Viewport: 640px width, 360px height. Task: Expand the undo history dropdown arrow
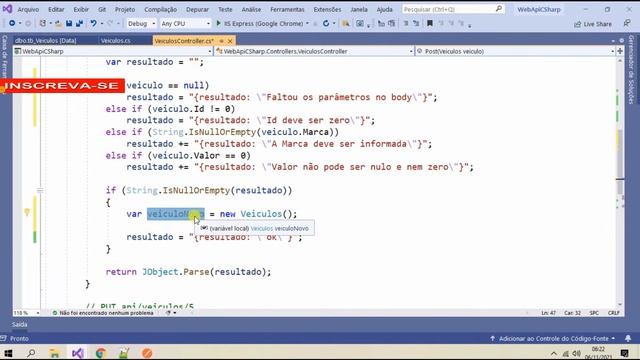102,24
